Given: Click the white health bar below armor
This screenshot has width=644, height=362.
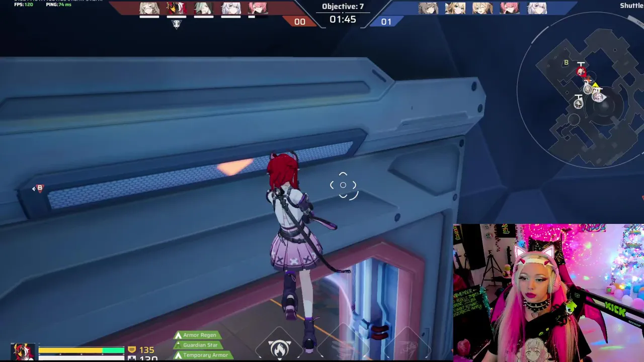Looking at the screenshot, I should tap(82, 358).
